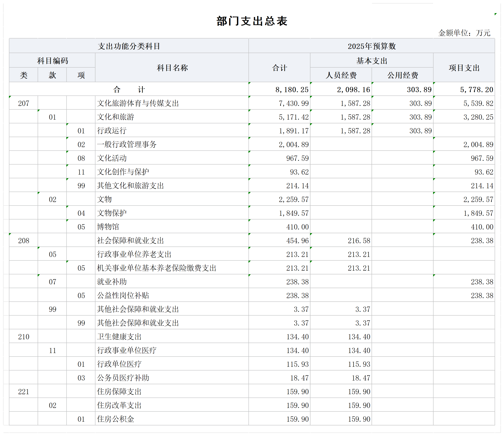Click the 卫生健康支出 cell

click(119, 337)
